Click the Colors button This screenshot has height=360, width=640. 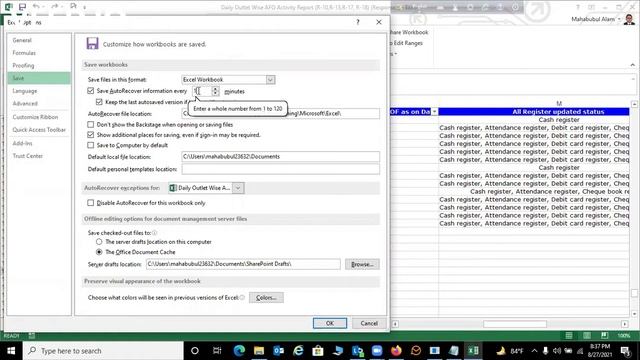coord(266,298)
